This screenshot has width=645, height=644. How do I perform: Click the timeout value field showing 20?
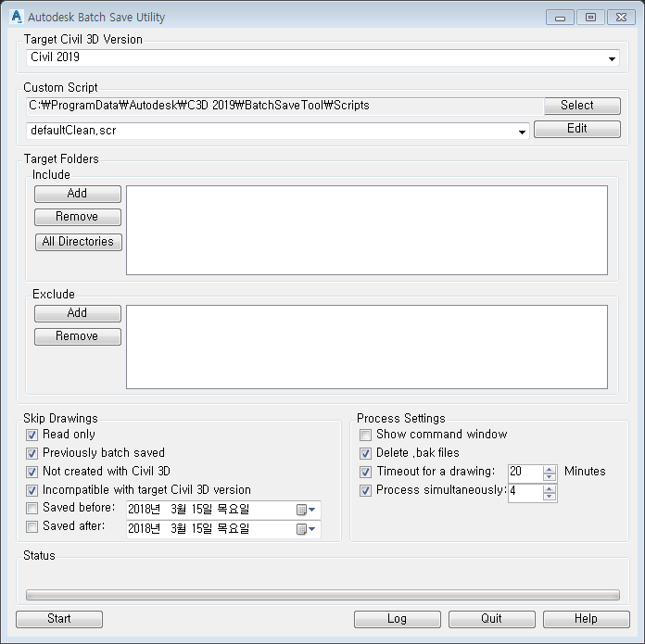525,473
